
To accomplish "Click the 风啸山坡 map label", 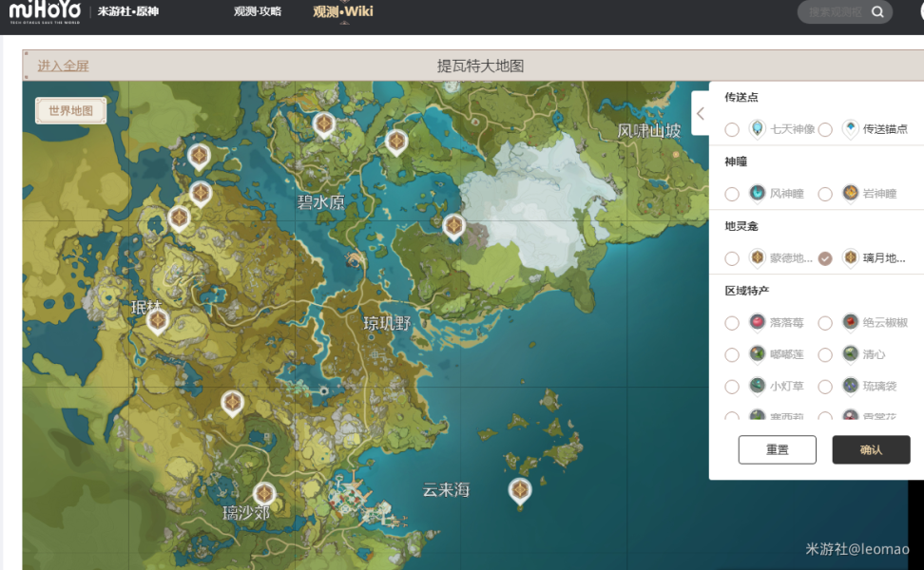I will point(649,131).
